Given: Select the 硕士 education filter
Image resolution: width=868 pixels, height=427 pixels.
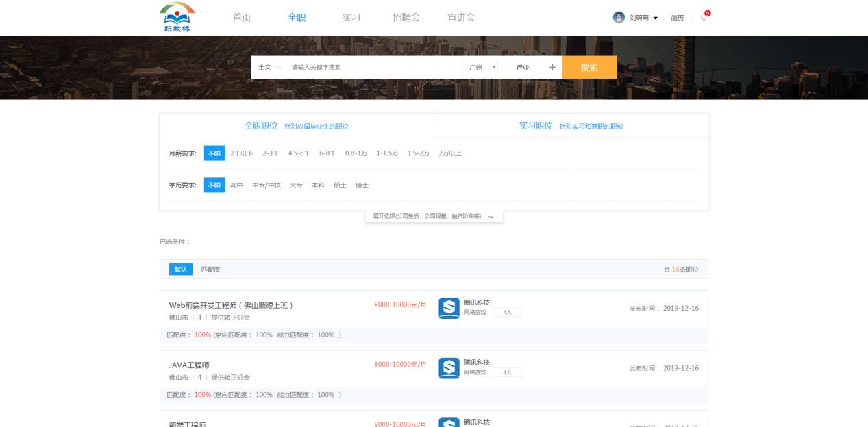Looking at the screenshot, I should (x=340, y=185).
